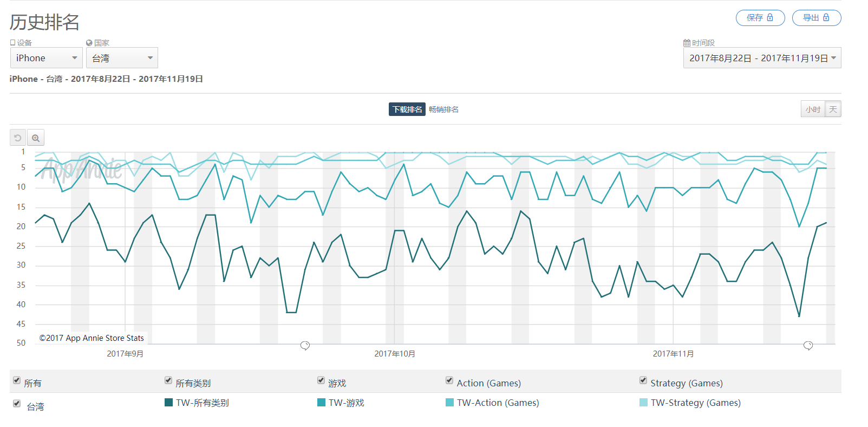
Task: Open the 台湾 country dropdown
Action: tap(122, 58)
